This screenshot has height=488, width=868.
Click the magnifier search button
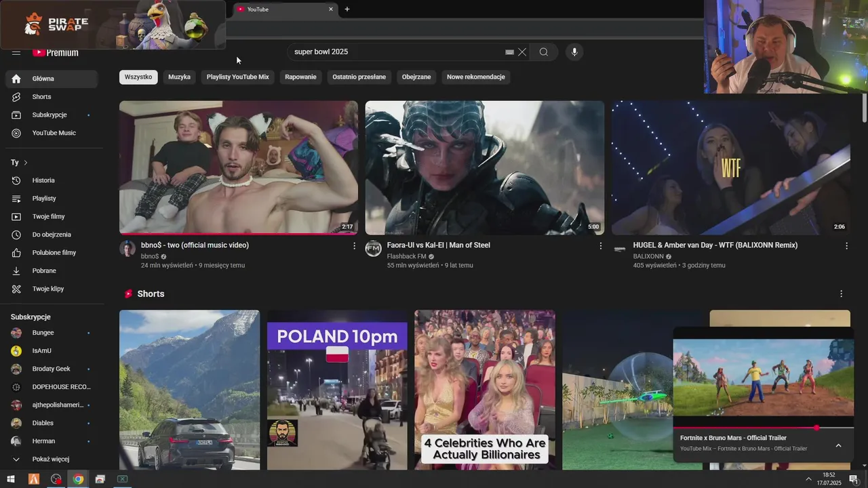coord(544,52)
